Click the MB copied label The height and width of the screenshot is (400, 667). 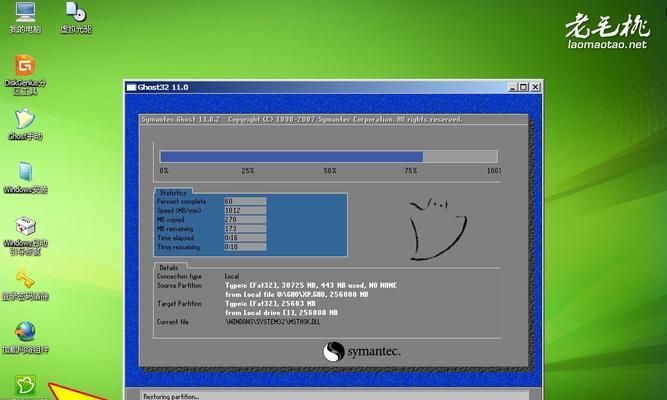tap(171, 220)
